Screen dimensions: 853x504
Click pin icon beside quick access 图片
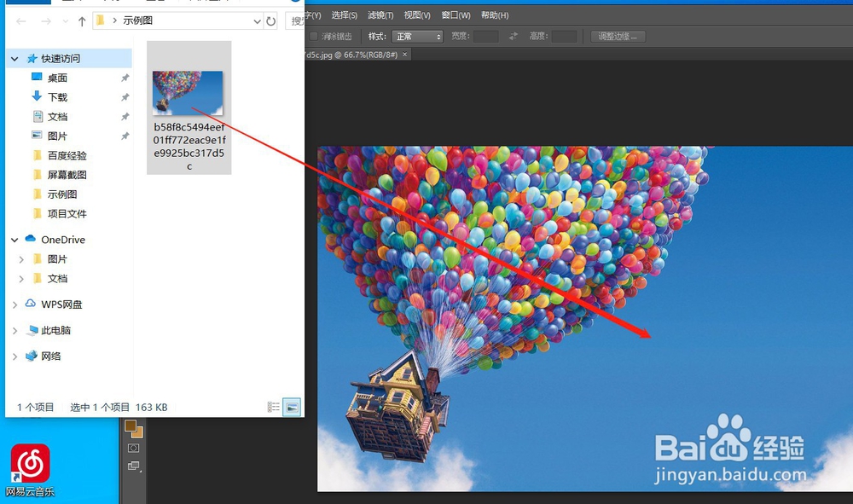point(125,136)
